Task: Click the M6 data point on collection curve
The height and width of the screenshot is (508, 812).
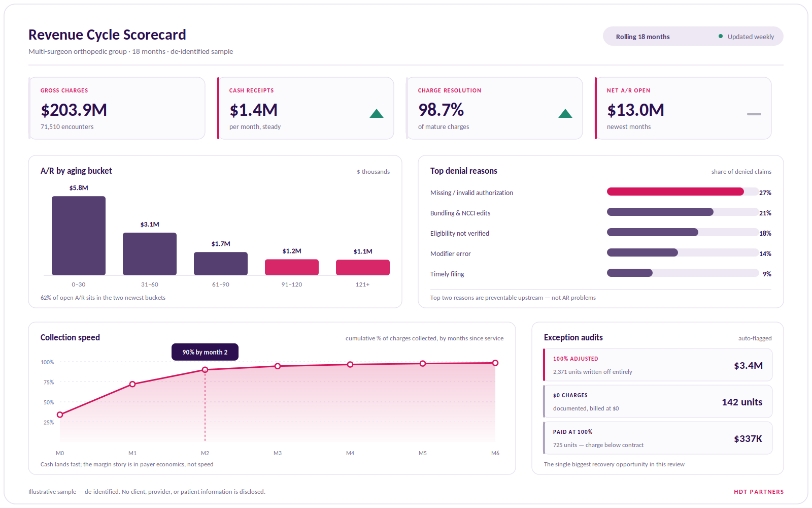Action: [495, 363]
